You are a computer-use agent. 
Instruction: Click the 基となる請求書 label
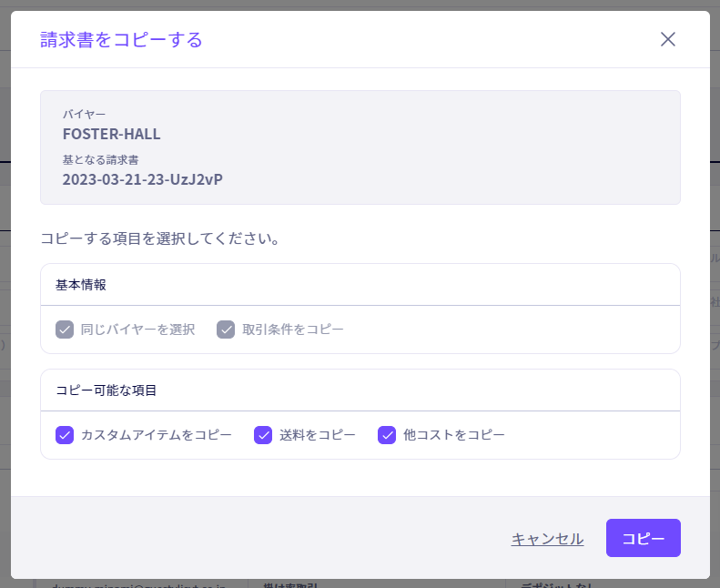pos(100,159)
